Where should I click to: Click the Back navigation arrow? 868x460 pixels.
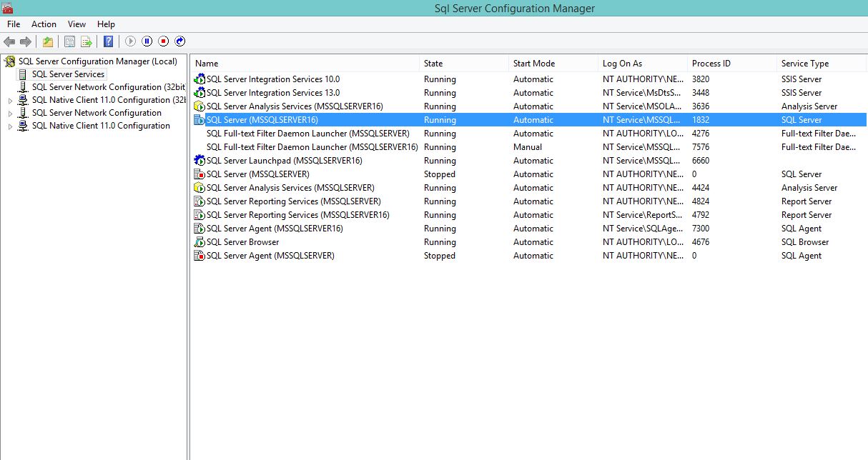tap(9, 41)
